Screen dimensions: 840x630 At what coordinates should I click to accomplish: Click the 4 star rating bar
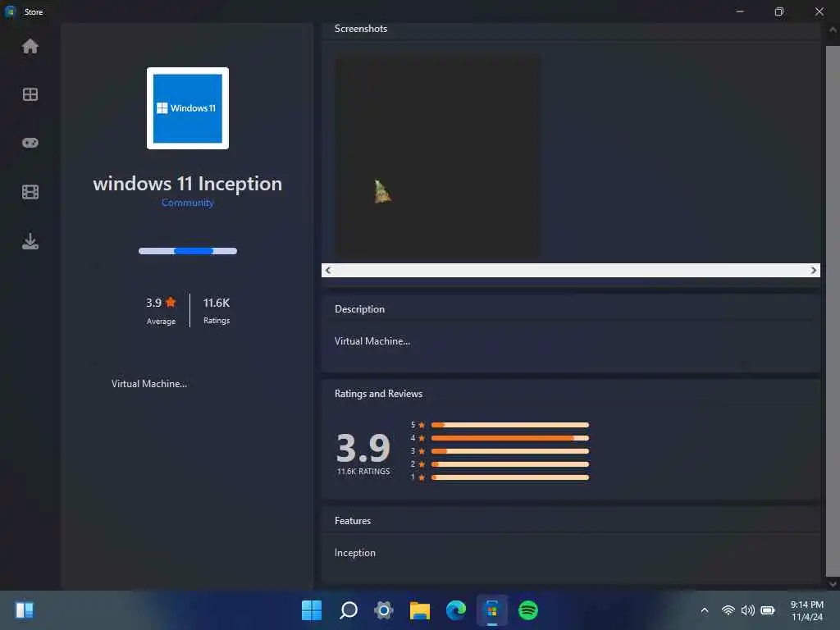pyautogui.click(x=510, y=438)
